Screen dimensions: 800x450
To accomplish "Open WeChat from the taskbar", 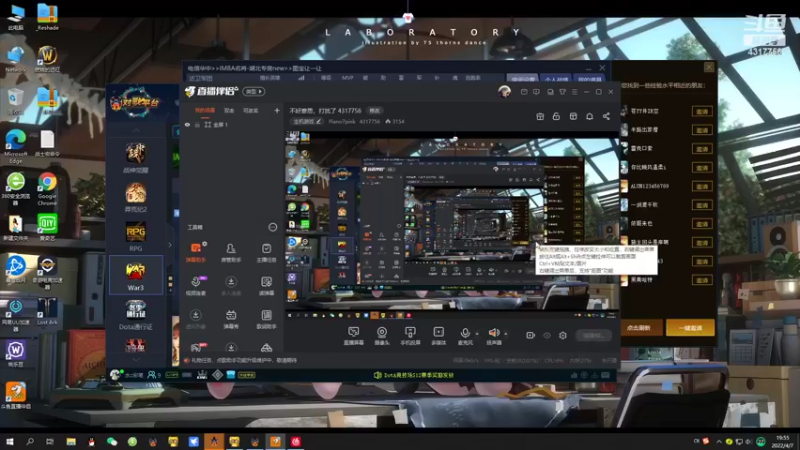I will click(112, 441).
